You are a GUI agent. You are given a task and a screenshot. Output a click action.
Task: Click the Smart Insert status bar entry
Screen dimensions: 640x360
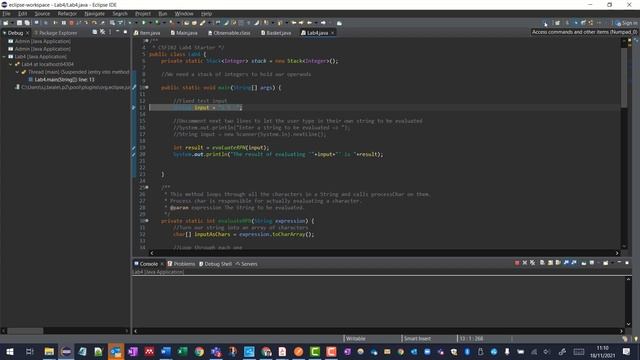(417, 338)
